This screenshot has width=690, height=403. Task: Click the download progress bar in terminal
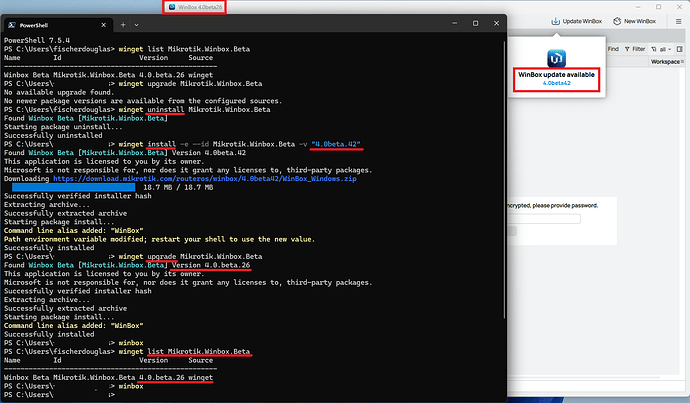[73, 187]
